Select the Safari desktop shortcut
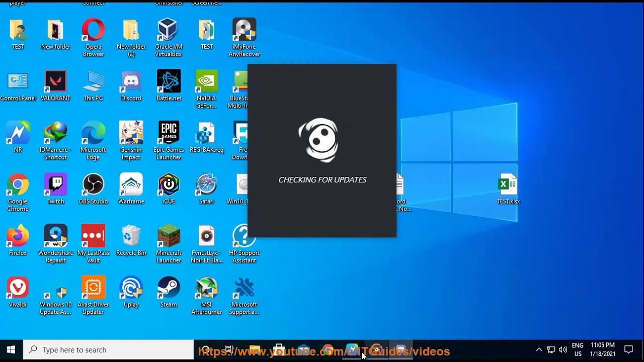This screenshot has height=362, width=644. (206, 189)
